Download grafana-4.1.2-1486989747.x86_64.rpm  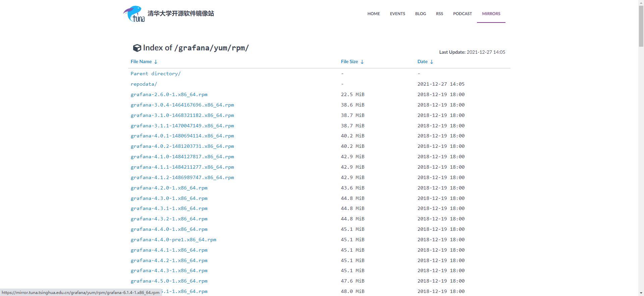pyautogui.click(x=182, y=177)
